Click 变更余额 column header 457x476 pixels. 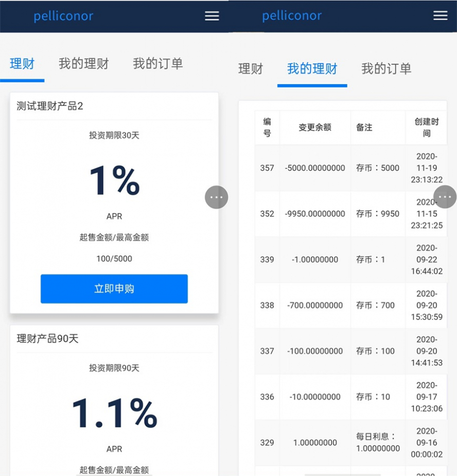click(315, 128)
